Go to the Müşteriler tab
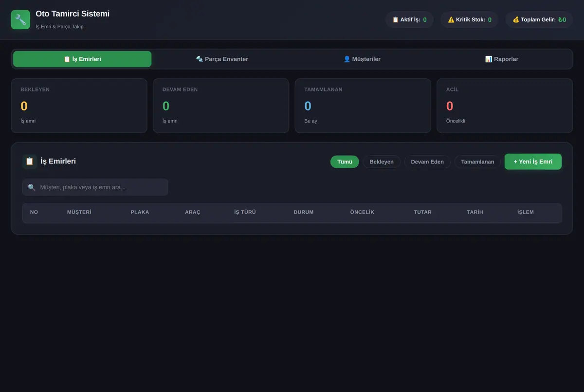Viewport: 584px width, 392px height. pos(362,59)
